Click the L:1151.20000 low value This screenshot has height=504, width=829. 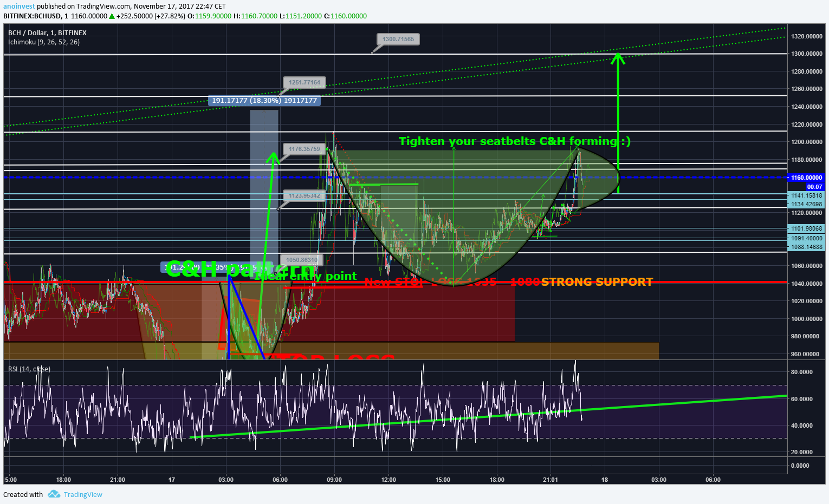pos(300,16)
